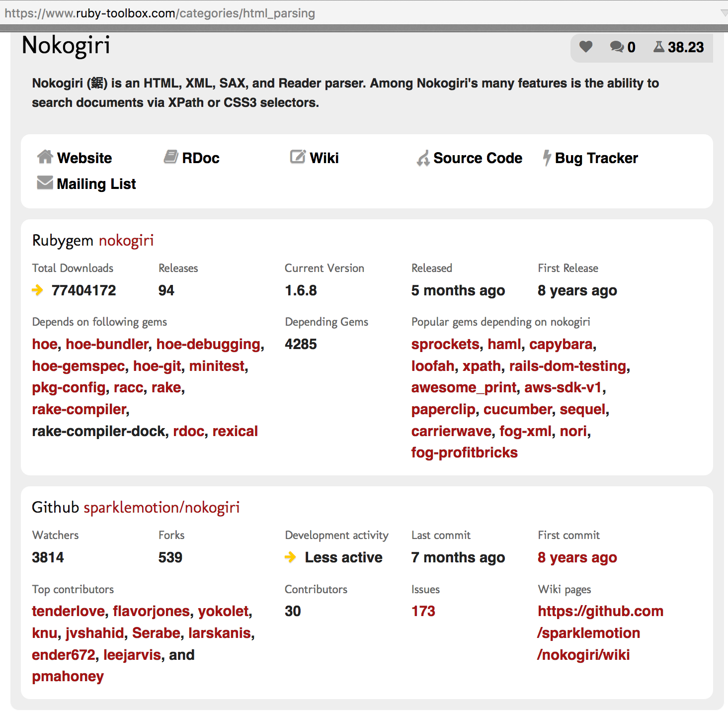
Task: View contributor flavorjones's profile
Action: click(152, 612)
